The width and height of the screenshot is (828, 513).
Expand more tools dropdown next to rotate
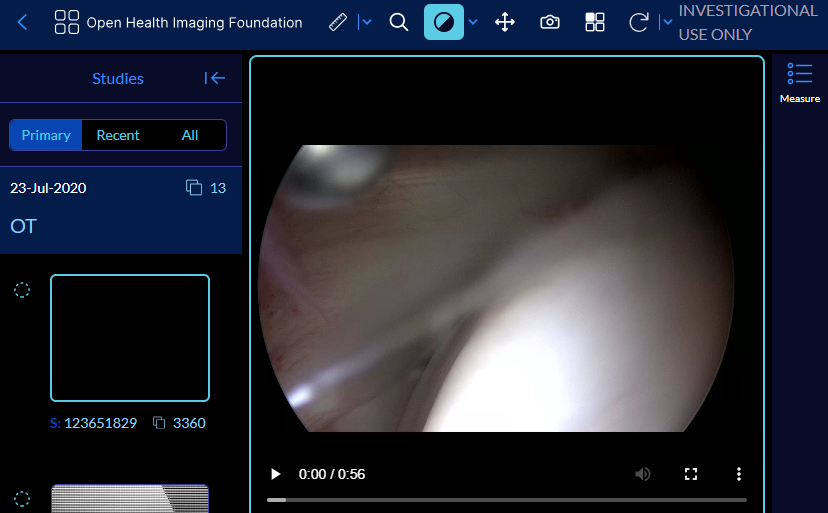(666, 22)
